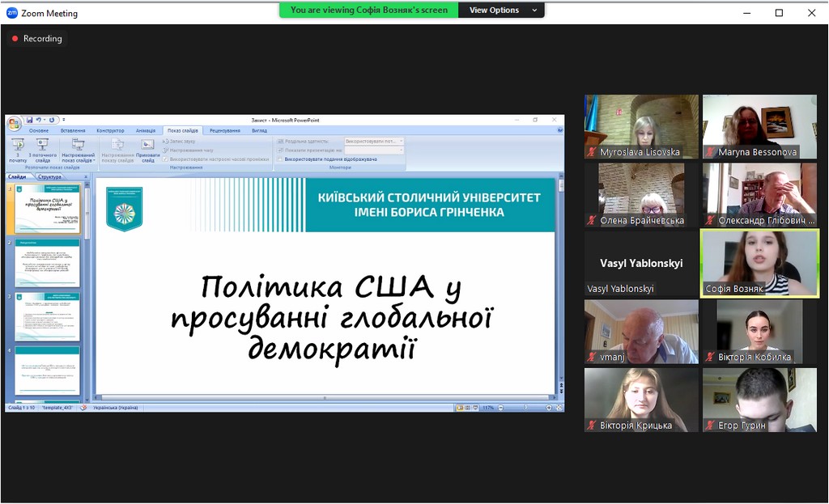This screenshot has width=829, height=504.
Task: Select Maryna Bessonova's video tile
Action: [759, 126]
